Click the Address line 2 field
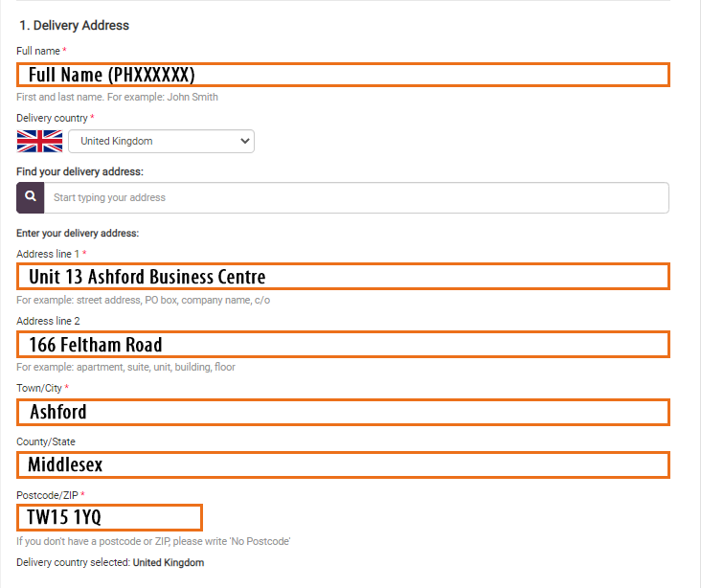The height and width of the screenshot is (588, 701). [x=344, y=345]
